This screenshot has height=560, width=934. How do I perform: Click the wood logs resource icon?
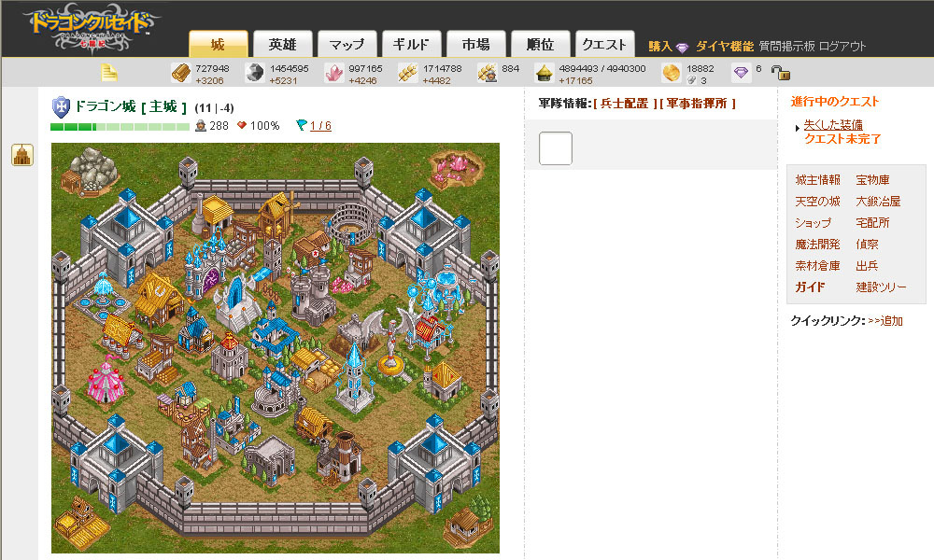[181, 73]
